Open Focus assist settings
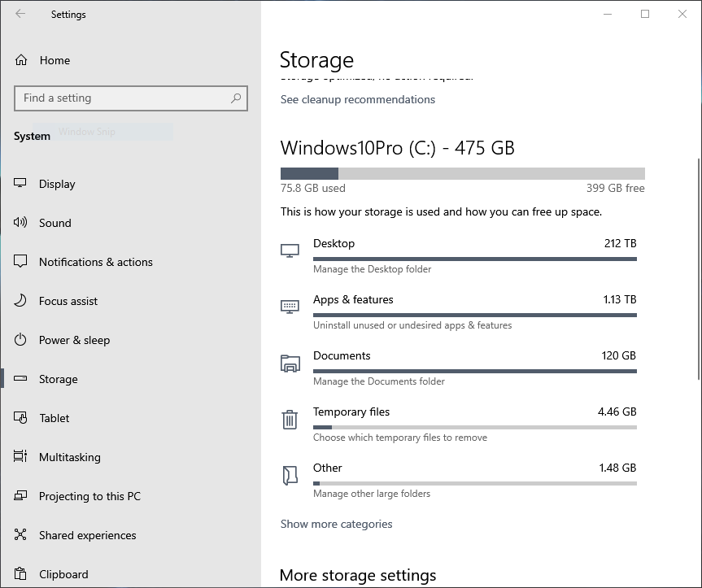 (68, 301)
